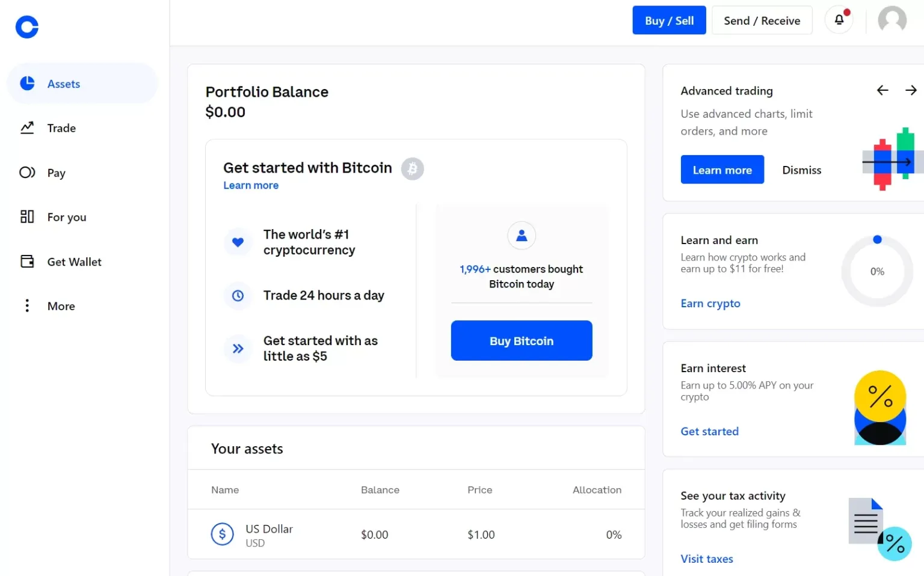The image size is (924, 576).
Task: Click the Earn interest title
Action: [x=713, y=368]
